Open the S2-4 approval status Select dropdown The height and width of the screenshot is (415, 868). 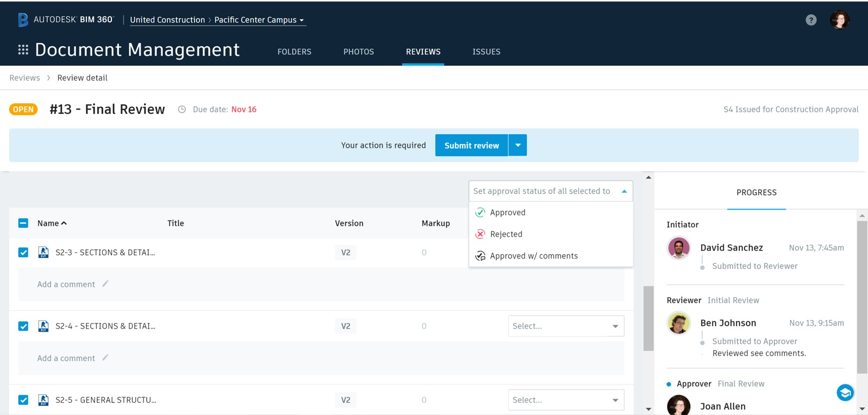pyautogui.click(x=565, y=326)
